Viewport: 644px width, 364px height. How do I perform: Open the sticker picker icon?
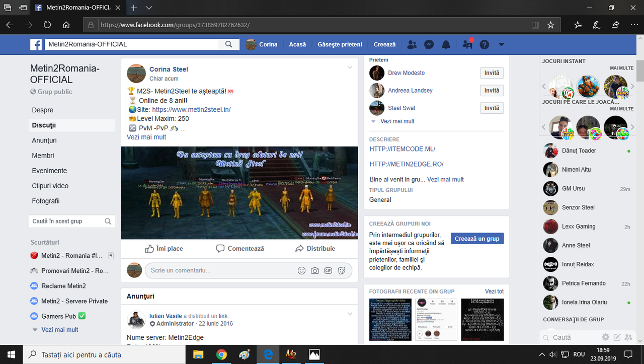[x=342, y=270]
